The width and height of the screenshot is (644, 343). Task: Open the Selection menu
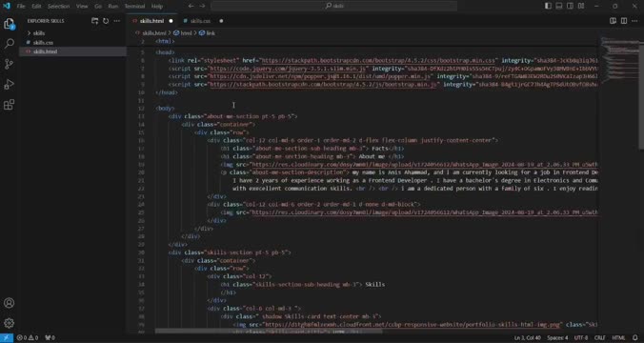(58, 6)
